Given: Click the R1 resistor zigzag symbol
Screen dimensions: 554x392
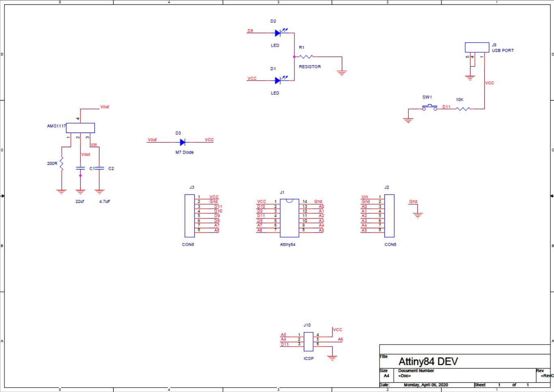Looking at the screenshot, I should (306, 57).
